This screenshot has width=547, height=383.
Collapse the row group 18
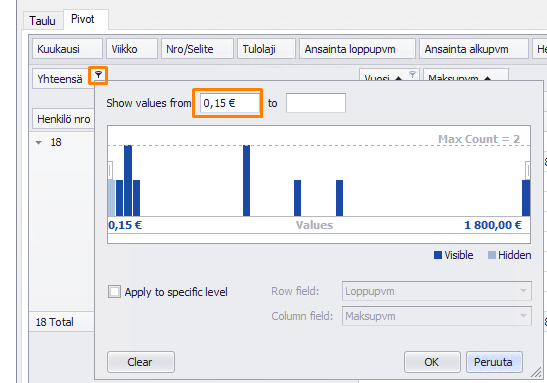(x=39, y=142)
